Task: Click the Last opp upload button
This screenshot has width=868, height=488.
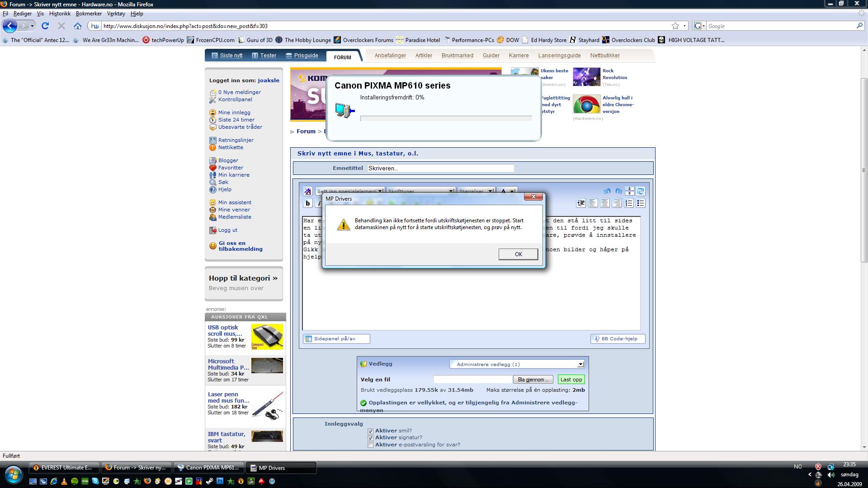Action: (571, 380)
